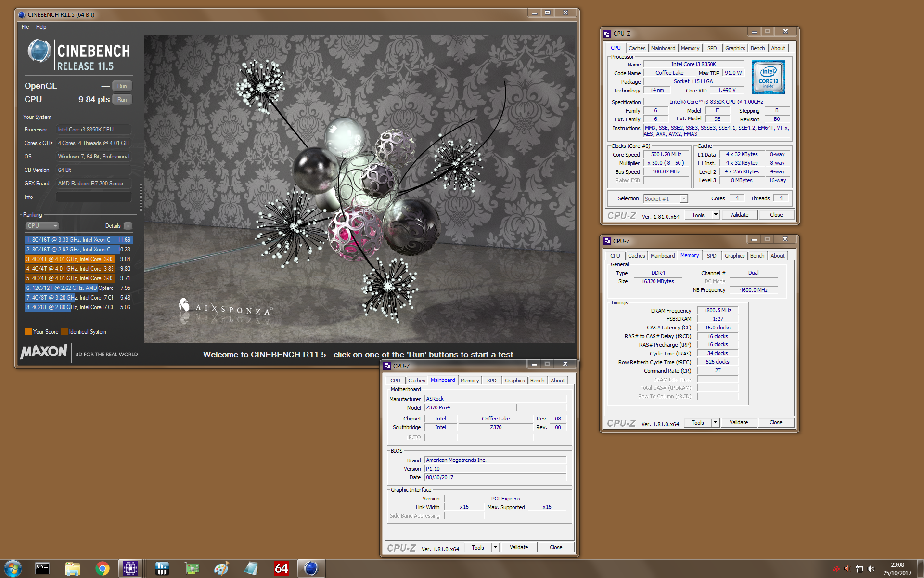Open SPD tab in top CPU-Z window
This screenshot has height=578, width=924.
coord(712,48)
